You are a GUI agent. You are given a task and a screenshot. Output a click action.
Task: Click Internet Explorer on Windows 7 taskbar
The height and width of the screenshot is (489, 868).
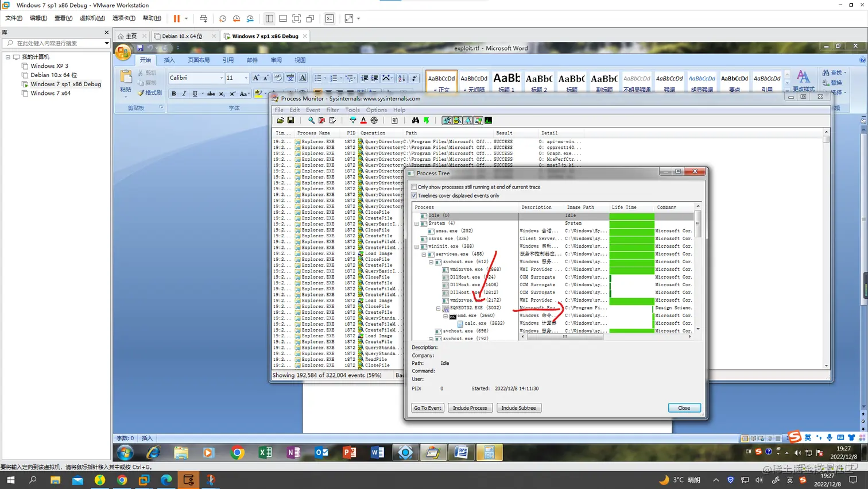pyautogui.click(x=153, y=453)
